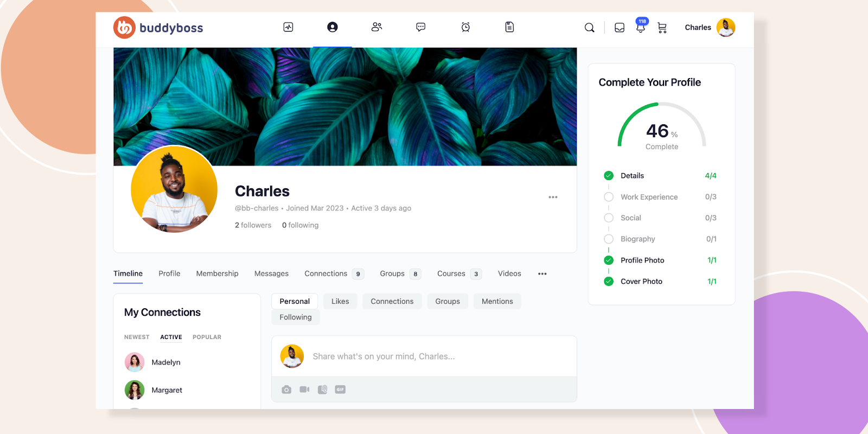Screen dimensions: 868x434
Task: Open the members icon in top navigation
Action: click(376, 27)
